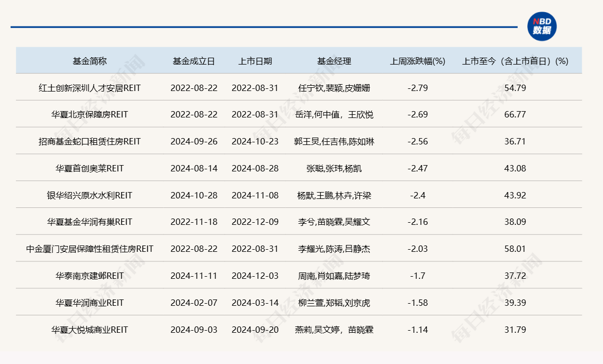Click weekly change value -1.14

[x=418, y=330]
